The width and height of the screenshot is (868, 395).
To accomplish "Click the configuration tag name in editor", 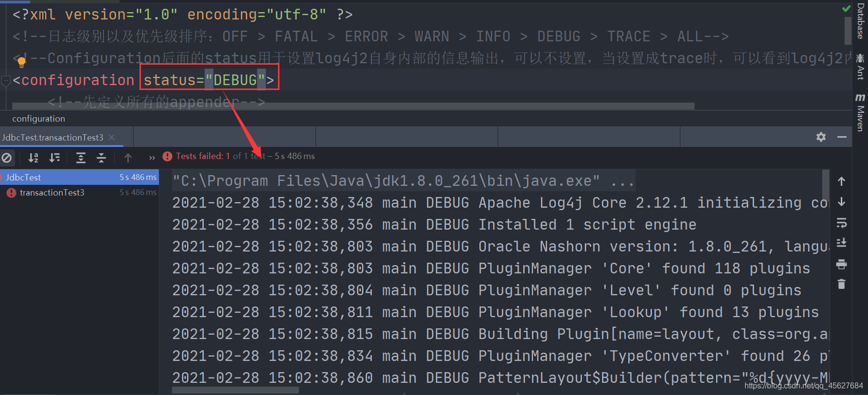I will pos(78,80).
